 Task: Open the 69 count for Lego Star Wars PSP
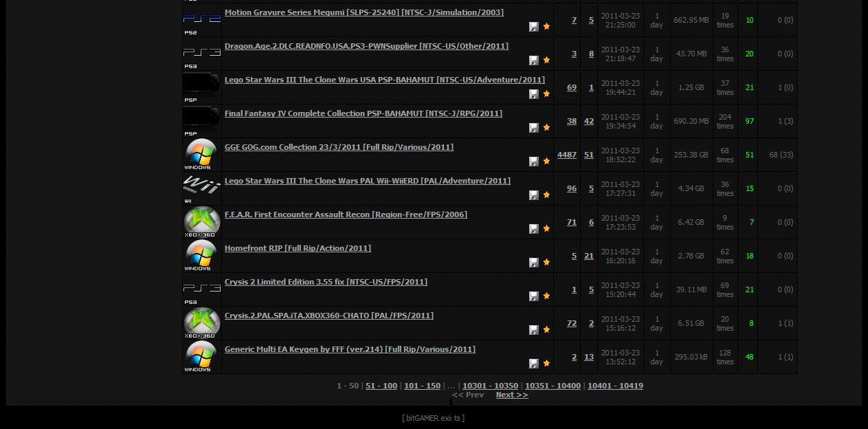(572, 87)
